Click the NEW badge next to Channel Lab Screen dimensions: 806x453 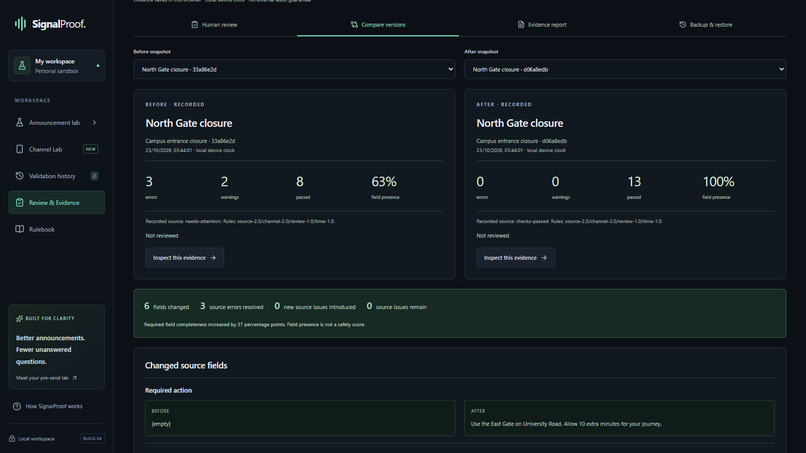90,149
